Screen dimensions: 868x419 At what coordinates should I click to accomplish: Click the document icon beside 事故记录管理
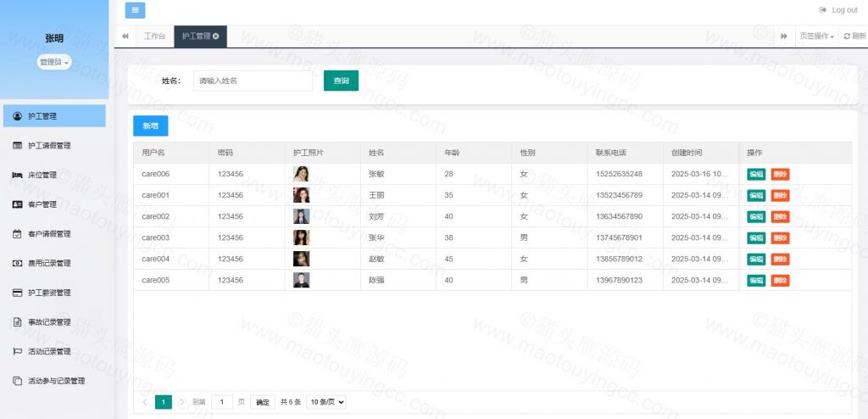tap(17, 322)
